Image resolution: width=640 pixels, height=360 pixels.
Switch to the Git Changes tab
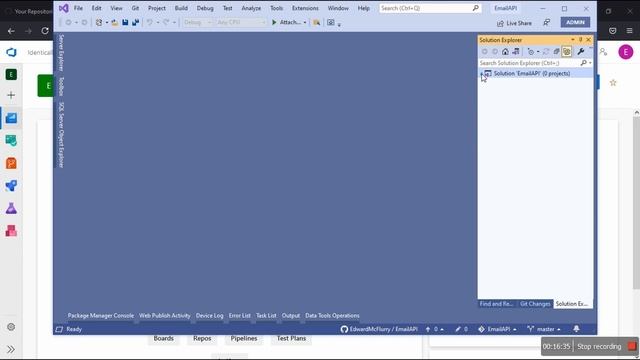click(x=535, y=304)
